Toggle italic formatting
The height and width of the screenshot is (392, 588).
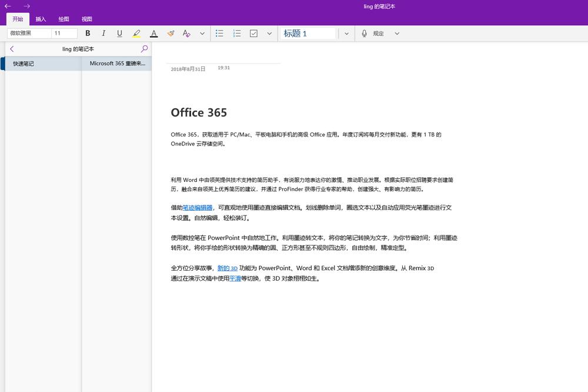(103, 33)
